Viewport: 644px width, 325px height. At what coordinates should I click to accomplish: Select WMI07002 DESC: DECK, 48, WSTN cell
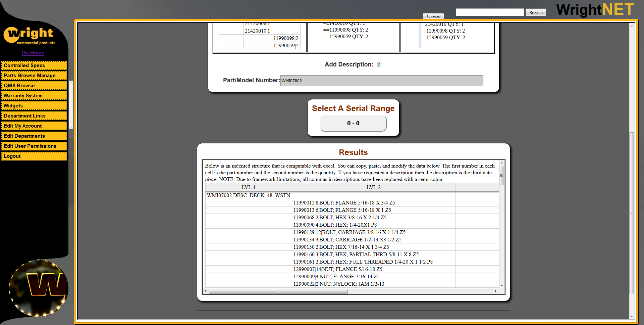[248, 195]
